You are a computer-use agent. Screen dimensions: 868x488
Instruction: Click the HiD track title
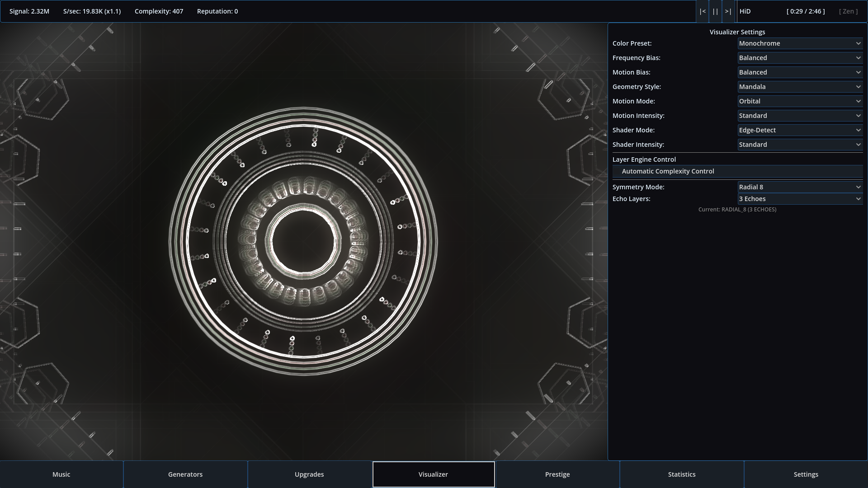pos(745,11)
